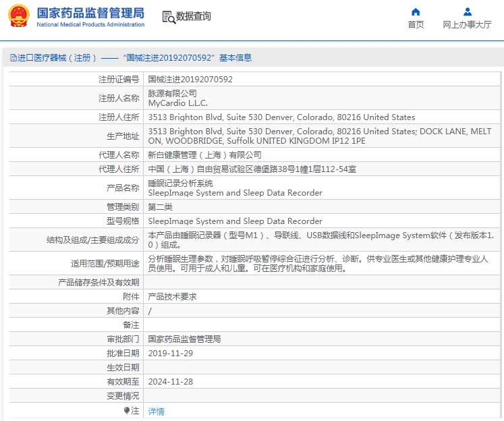Select registration number 国械注进20192070592 value

point(190,80)
